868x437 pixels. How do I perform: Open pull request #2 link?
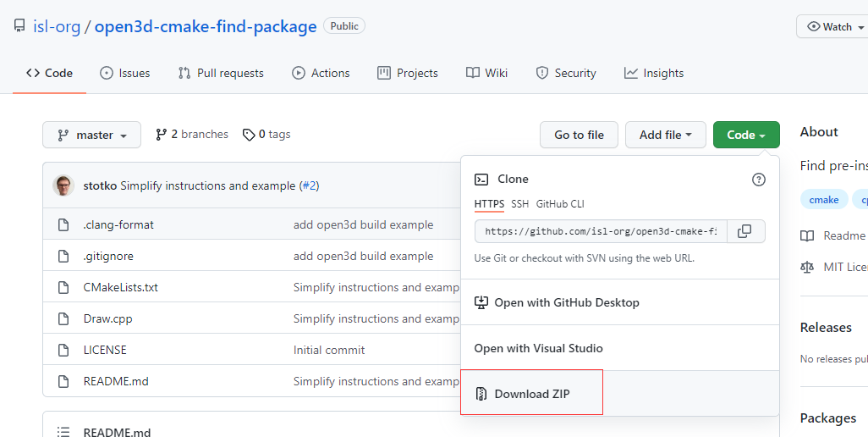click(x=309, y=186)
